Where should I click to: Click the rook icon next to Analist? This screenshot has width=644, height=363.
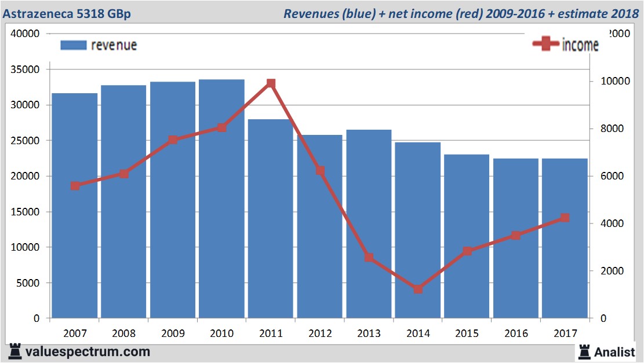[584, 351]
